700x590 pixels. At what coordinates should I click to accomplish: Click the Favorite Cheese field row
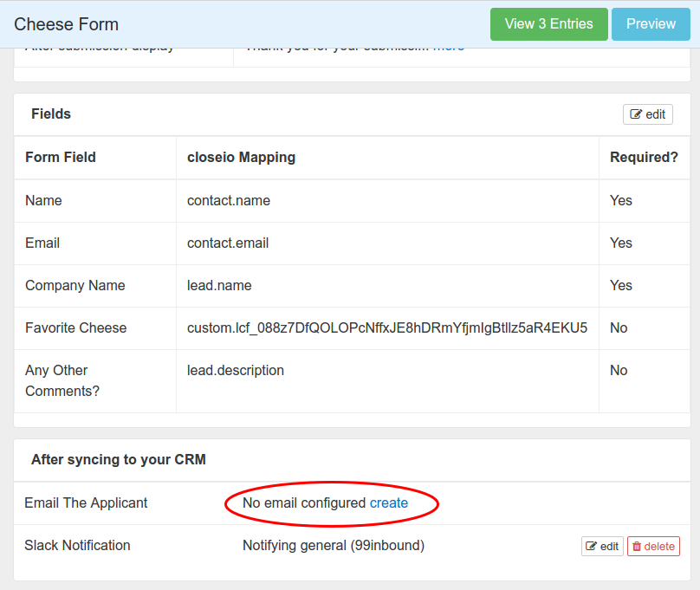[x=76, y=327]
